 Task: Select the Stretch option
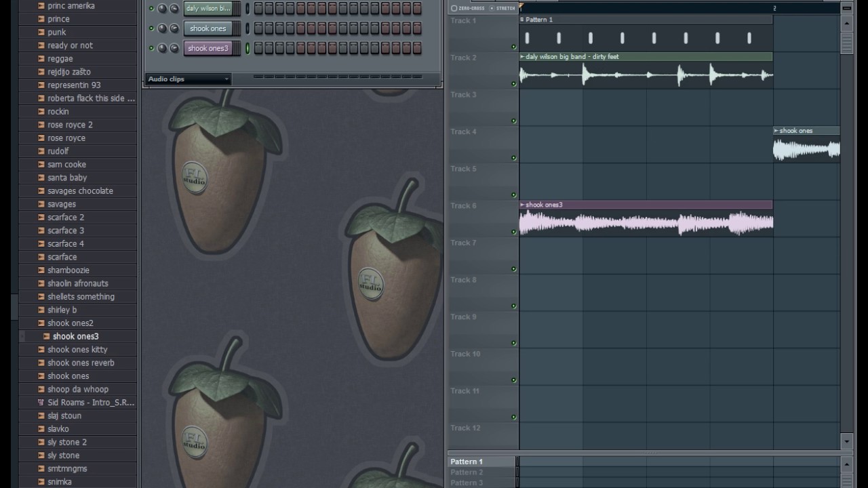pos(502,8)
